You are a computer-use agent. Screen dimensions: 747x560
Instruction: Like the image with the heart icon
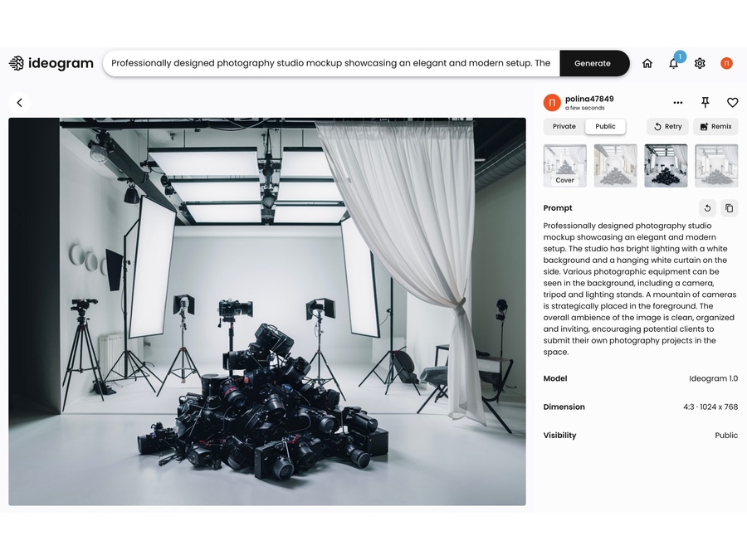[x=733, y=102]
